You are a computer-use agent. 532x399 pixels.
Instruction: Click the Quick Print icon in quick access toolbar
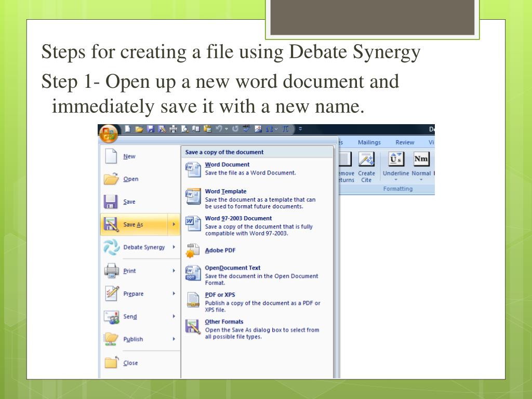[174, 129]
